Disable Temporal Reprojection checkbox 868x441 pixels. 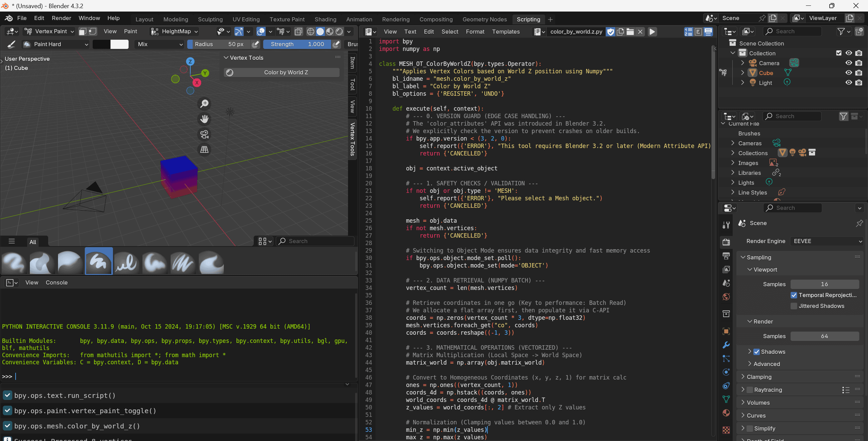794,295
